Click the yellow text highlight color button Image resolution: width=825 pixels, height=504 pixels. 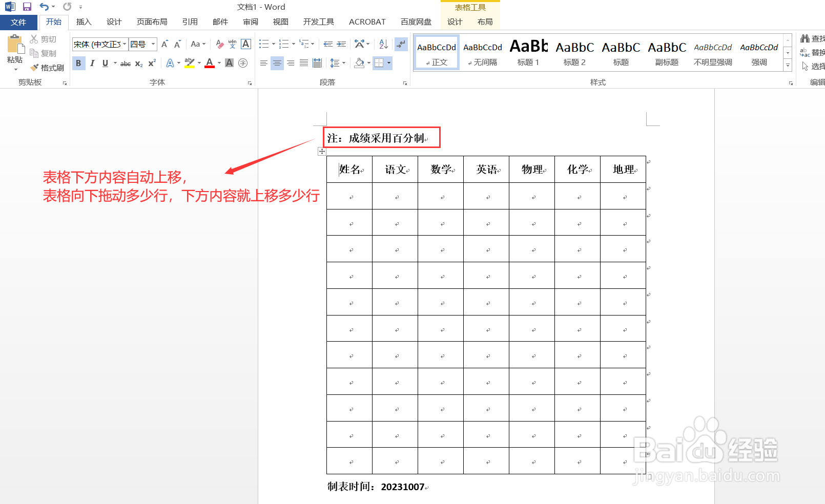coord(189,63)
